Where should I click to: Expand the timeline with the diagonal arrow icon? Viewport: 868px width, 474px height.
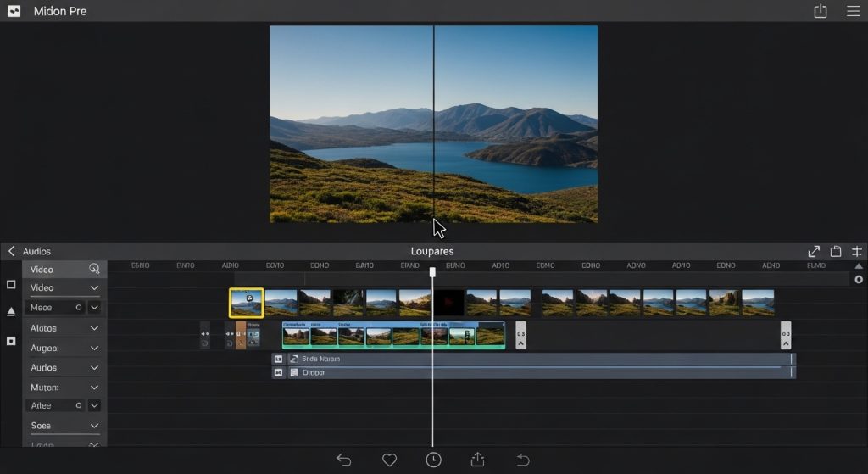click(813, 251)
